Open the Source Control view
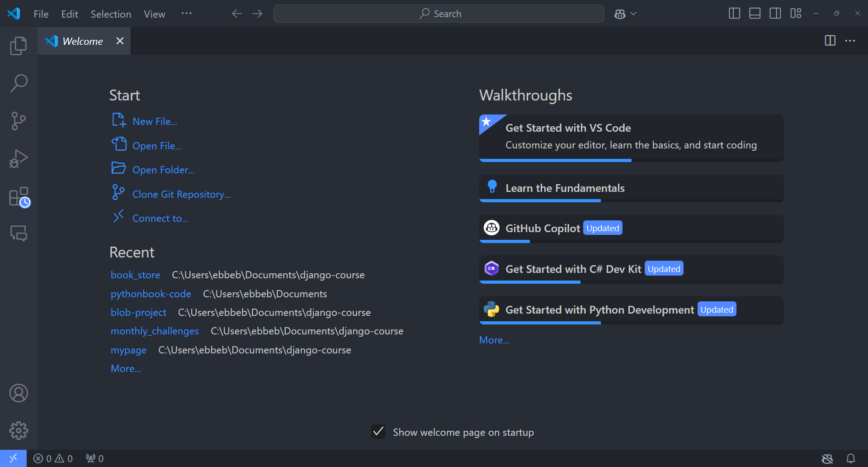The image size is (868, 467). [19, 121]
